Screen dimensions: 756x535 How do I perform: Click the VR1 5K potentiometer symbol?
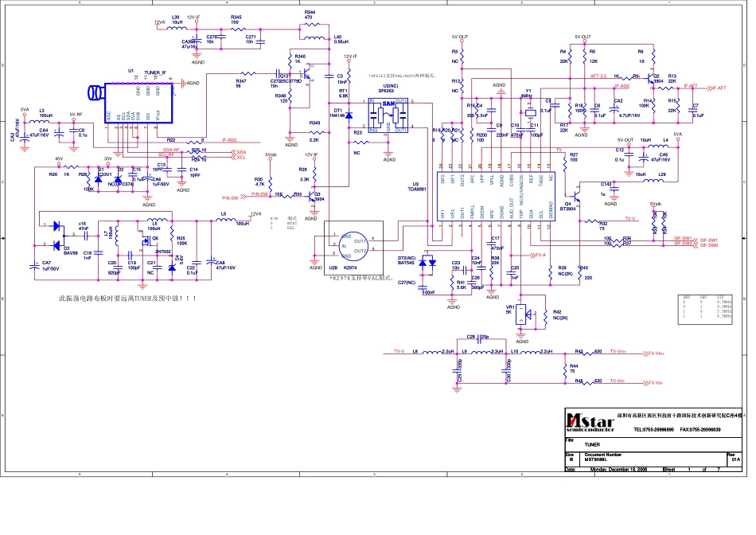tap(521, 313)
